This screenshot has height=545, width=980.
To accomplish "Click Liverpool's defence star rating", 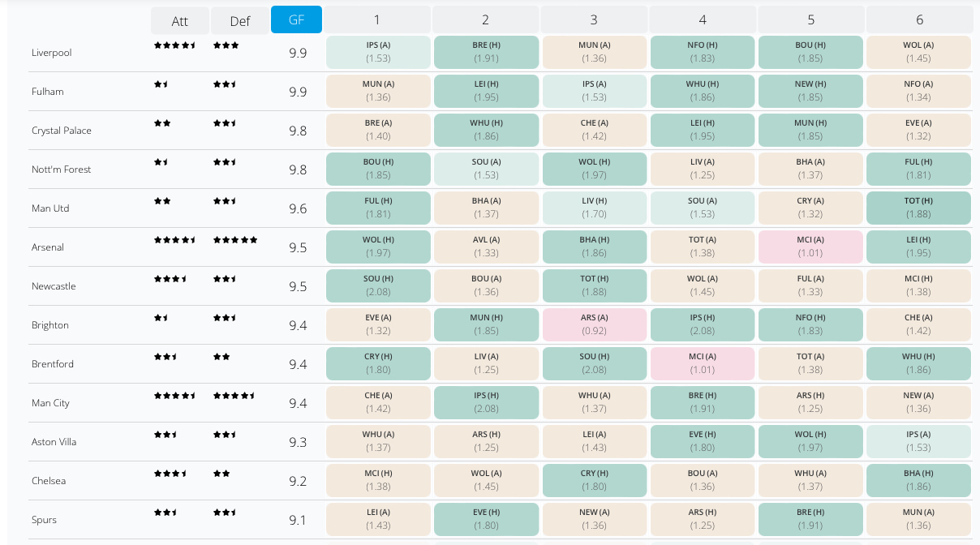I will (226, 45).
